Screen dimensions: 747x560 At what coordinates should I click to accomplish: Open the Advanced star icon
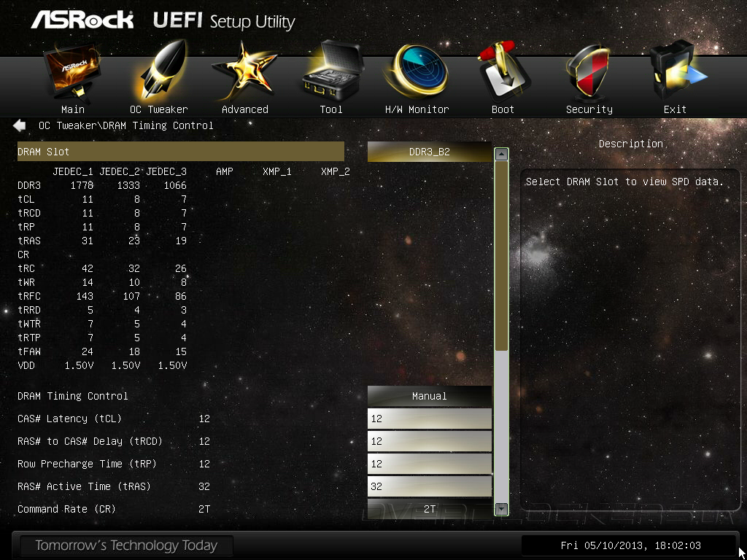pos(245,71)
